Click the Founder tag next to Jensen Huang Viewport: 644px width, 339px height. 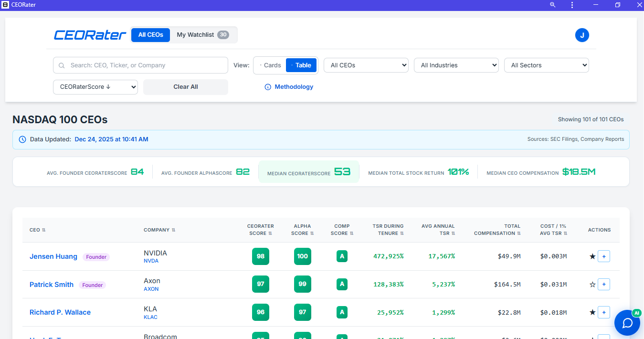point(96,257)
